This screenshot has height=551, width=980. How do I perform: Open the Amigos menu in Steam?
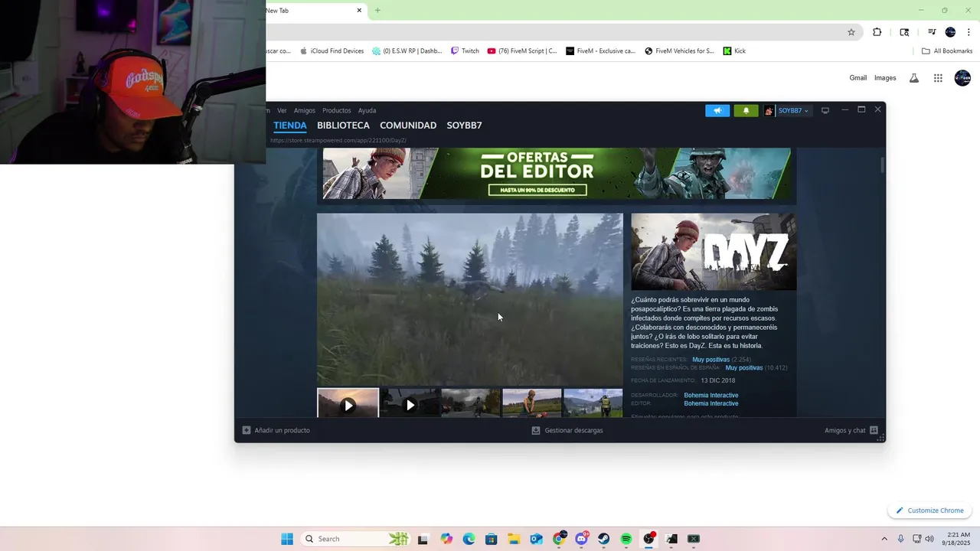304,110
